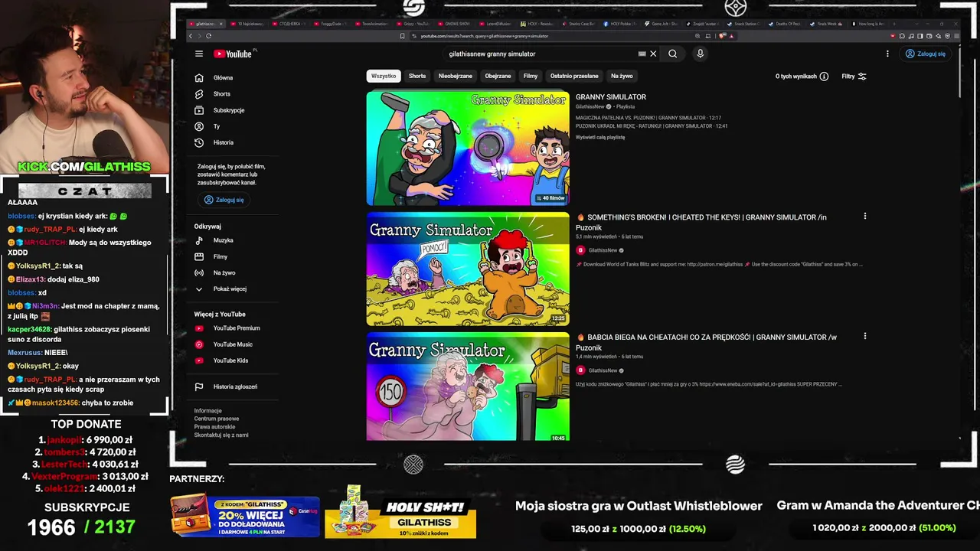The image size is (980, 551).
Task: Click channel avatar of the 'SOMETHING'S BROKEN' video
Action: pos(580,250)
